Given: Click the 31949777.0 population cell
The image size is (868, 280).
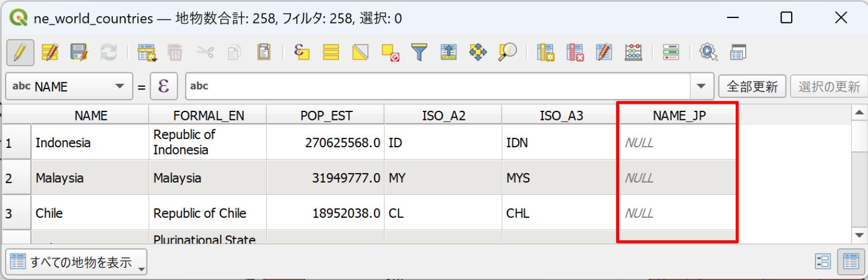Looking at the screenshot, I should point(326,178).
